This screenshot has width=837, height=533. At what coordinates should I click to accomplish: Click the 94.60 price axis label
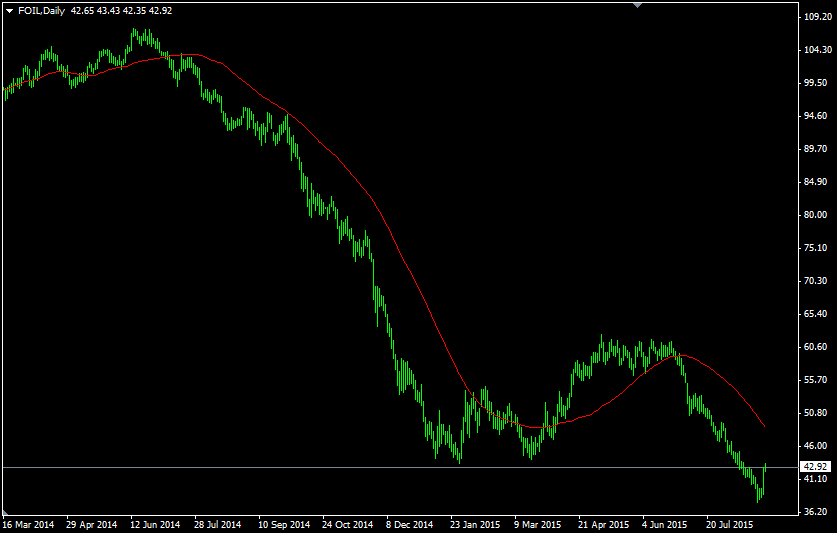pyautogui.click(x=818, y=116)
